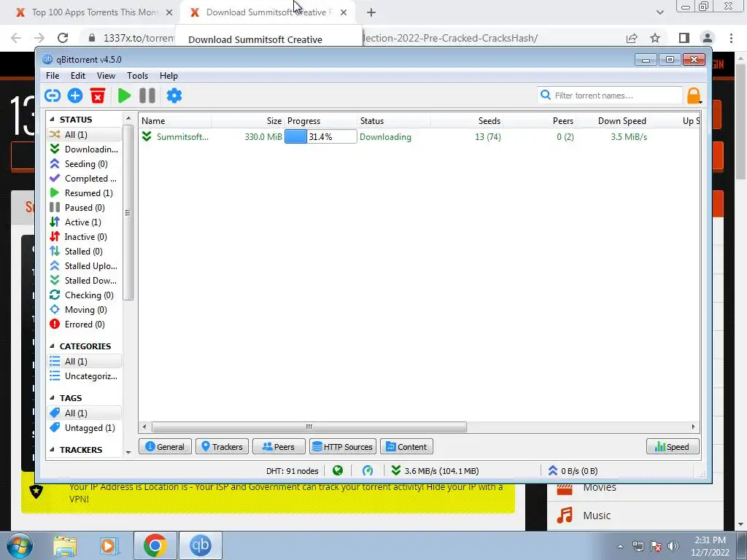Click the green Resume torrent icon
This screenshot has height=560, width=747.
[124, 96]
